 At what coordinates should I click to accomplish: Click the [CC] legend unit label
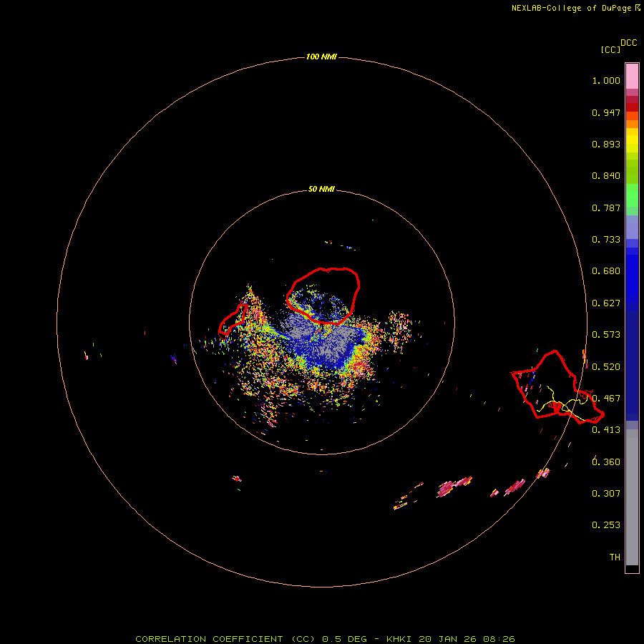tap(610, 49)
